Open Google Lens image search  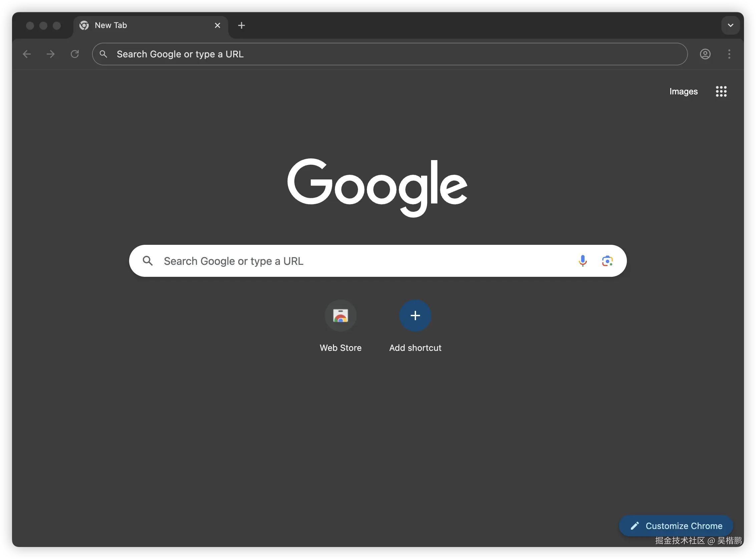tap(608, 260)
